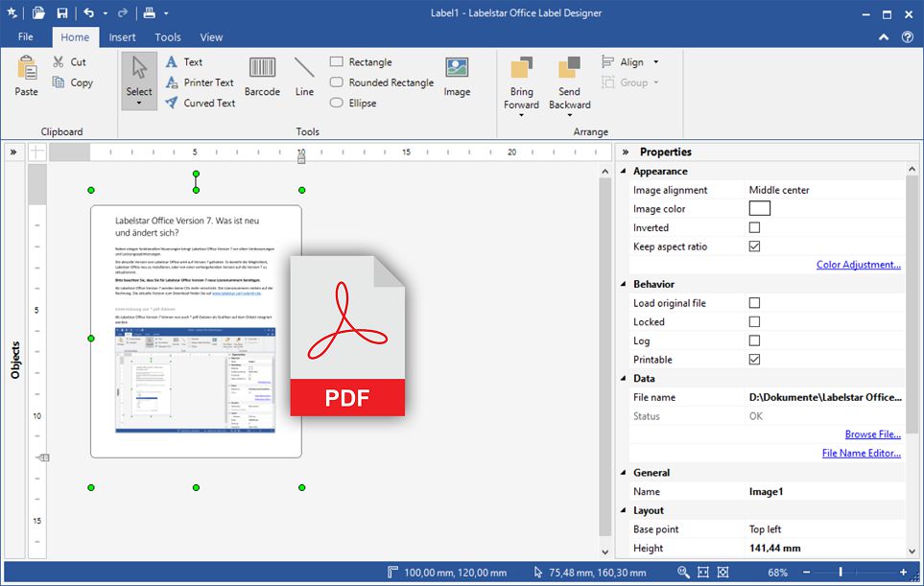
Task: Open File Name Editor link
Action: 861,453
